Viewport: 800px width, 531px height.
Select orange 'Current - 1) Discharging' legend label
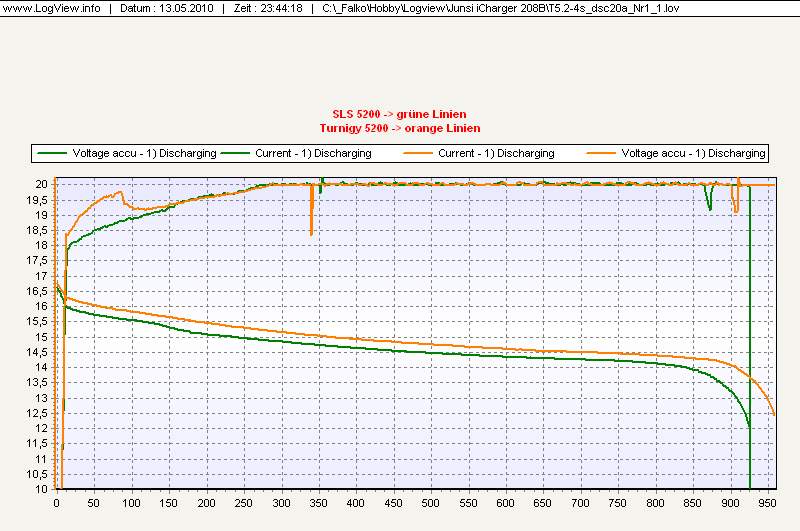click(x=496, y=153)
